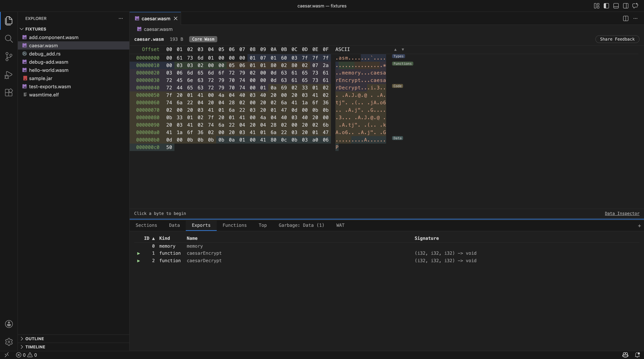This screenshot has height=359, width=644.
Task: Click the caesarEncrypt export name
Action: (204, 253)
